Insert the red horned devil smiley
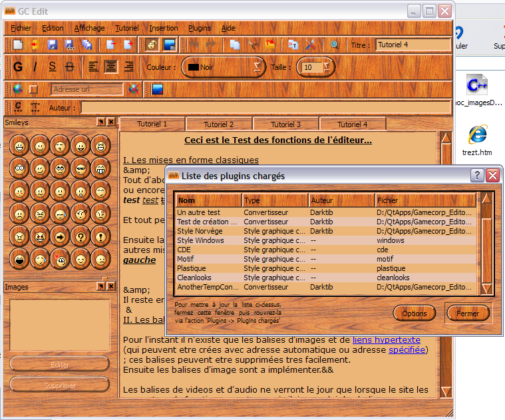The width and height of the screenshot is (505, 420). 40,237
